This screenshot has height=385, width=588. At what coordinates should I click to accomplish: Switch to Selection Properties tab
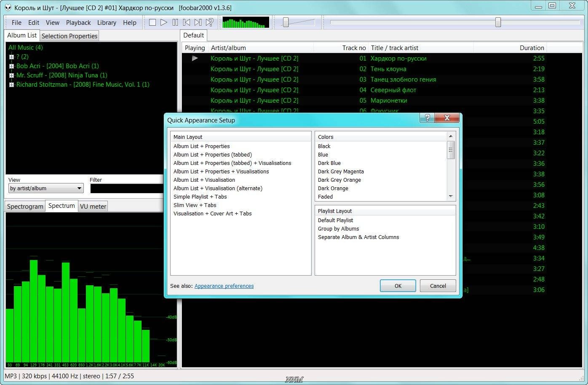[x=69, y=36]
